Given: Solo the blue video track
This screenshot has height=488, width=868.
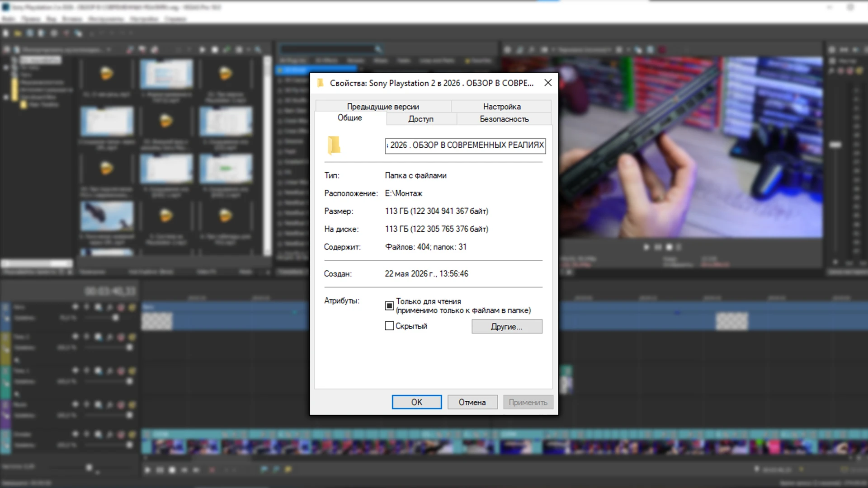Looking at the screenshot, I should coord(132,307).
